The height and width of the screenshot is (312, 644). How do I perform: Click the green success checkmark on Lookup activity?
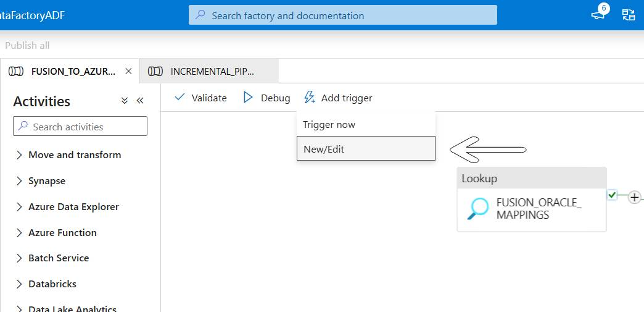tap(612, 195)
